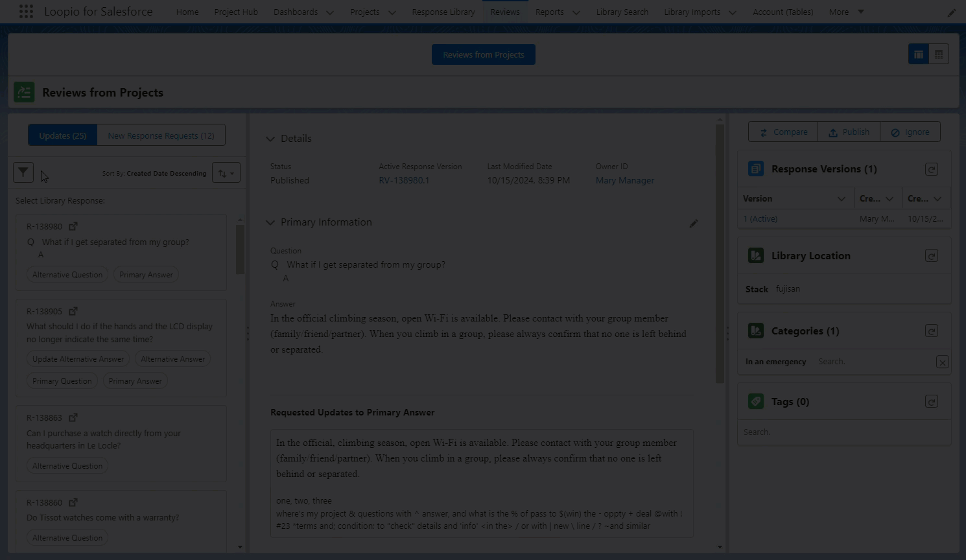Click the Compare button
The width and height of the screenshot is (966, 560).
(783, 132)
